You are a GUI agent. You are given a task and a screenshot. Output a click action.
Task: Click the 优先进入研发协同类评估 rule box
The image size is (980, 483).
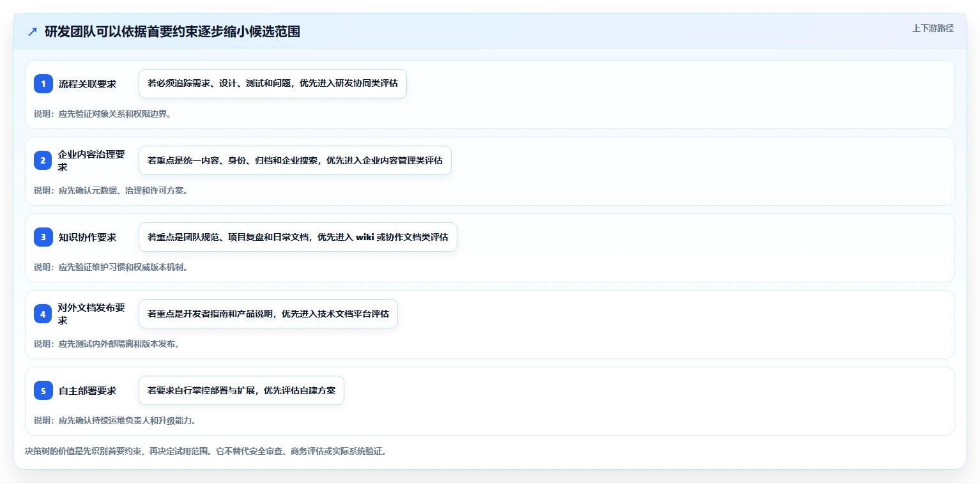273,84
